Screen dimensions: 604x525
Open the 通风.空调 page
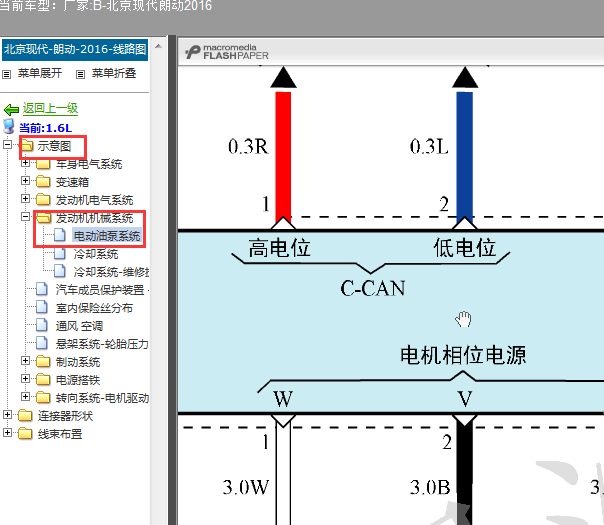79,326
